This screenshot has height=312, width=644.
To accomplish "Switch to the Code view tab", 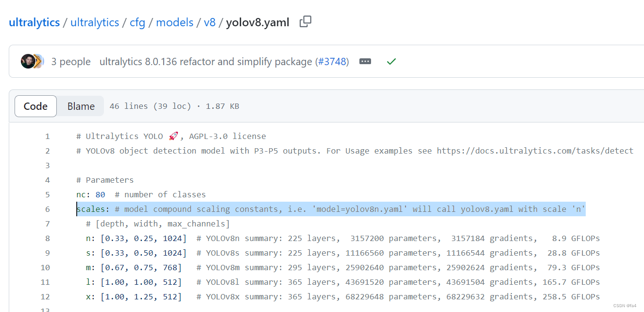I will [x=35, y=106].
